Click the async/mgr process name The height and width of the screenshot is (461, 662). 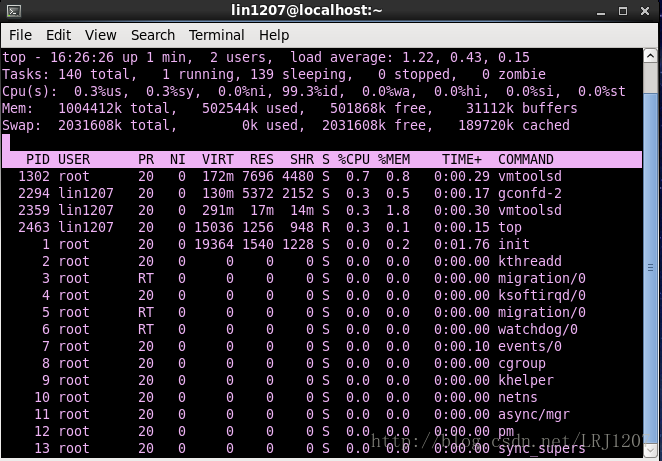(534, 415)
